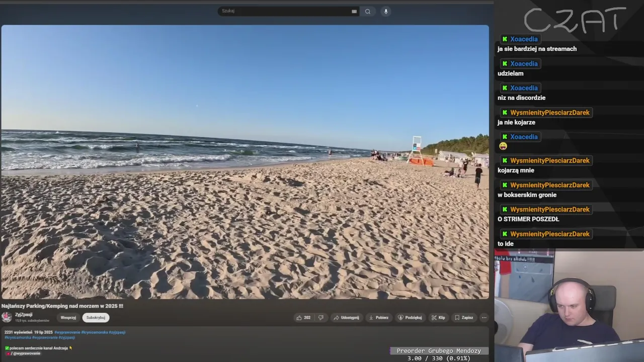Viewport: 644px width, 362px height.
Task: Create a clip with Klip button
Action: point(438,318)
